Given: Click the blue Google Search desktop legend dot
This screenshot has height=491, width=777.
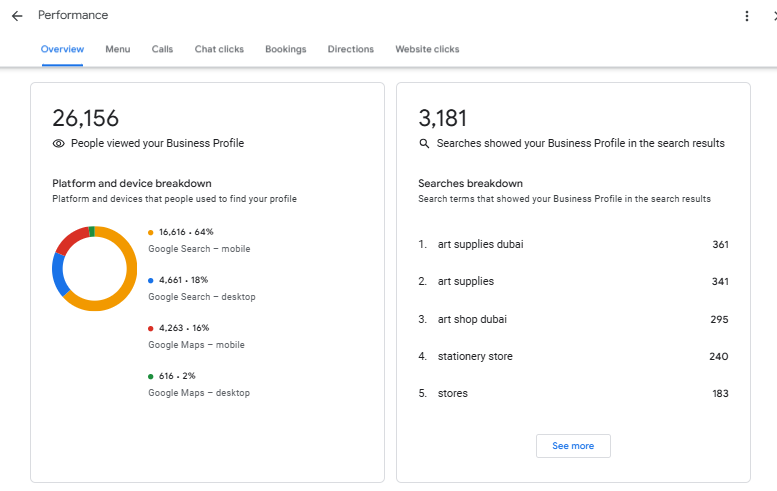Looking at the screenshot, I should pyautogui.click(x=151, y=280).
